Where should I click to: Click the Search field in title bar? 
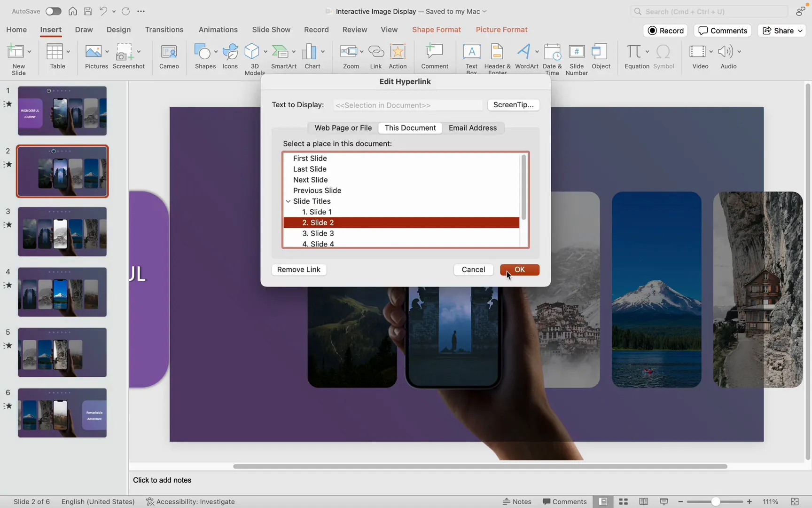click(x=709, y=11)
